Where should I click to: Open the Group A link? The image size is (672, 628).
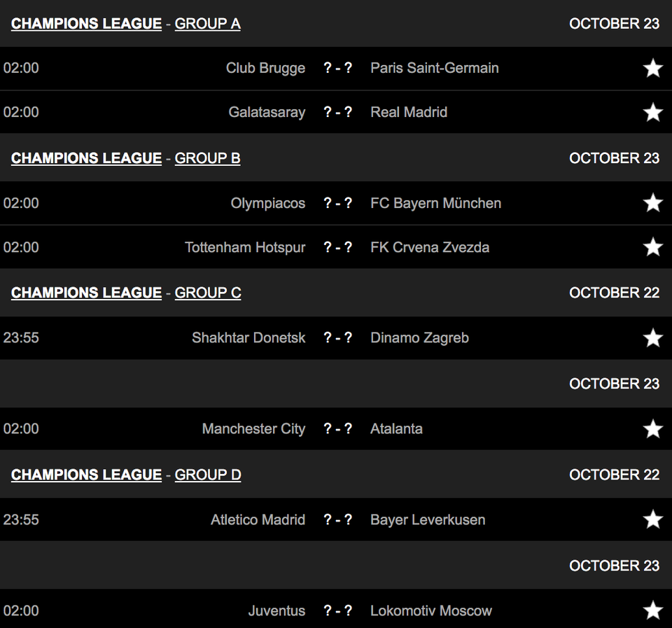[x=207, y=24]
